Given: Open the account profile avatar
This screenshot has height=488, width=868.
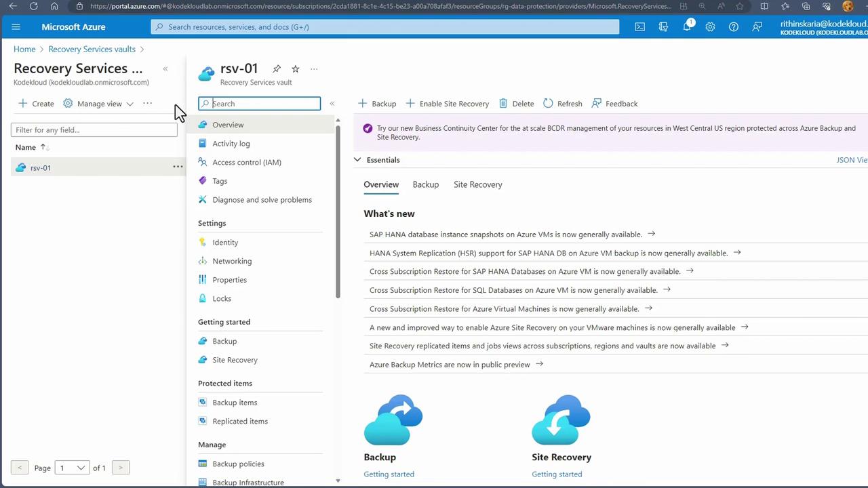Looking at the screenshot, I should click(848, 6).
